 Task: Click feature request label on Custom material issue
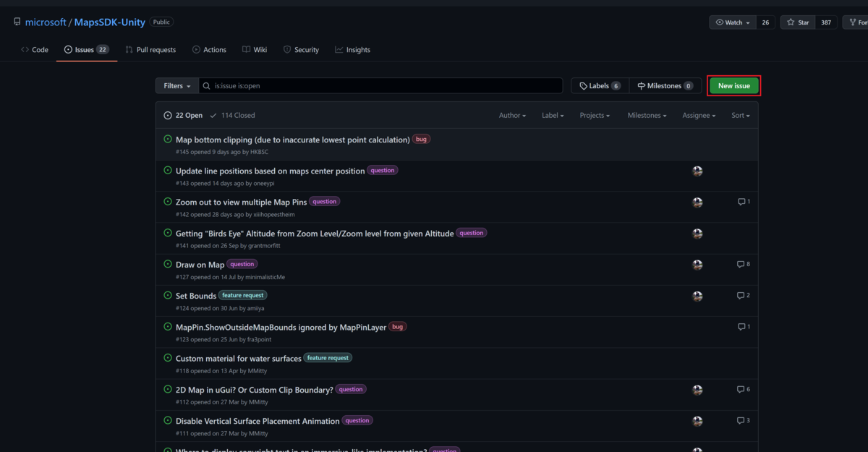[328, 357]
